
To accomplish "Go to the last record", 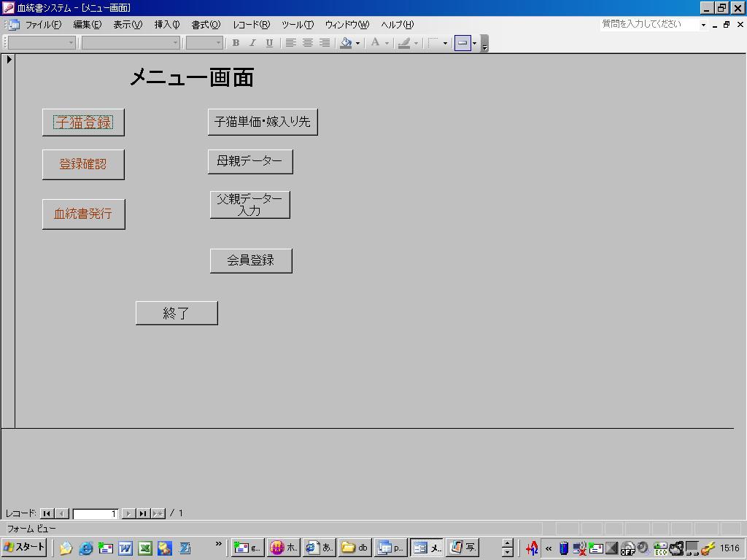I will [x=143, y=513].
